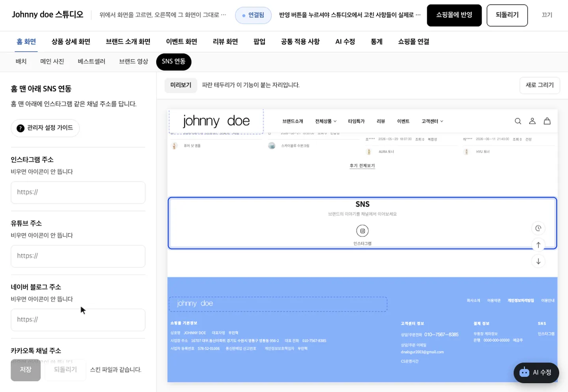Viewport: 568px width, 392px height.
Task: Click the user account icon in preview
Action: pos(532,121)
